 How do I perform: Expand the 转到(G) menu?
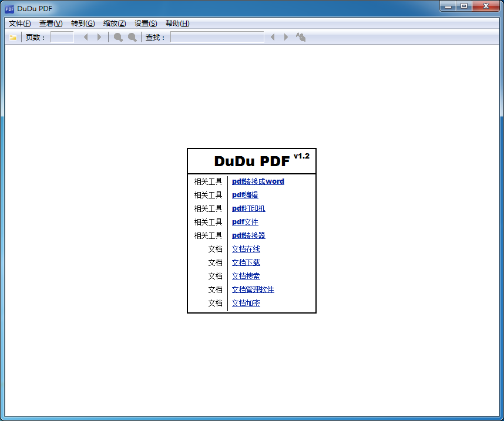click(82, 23)
